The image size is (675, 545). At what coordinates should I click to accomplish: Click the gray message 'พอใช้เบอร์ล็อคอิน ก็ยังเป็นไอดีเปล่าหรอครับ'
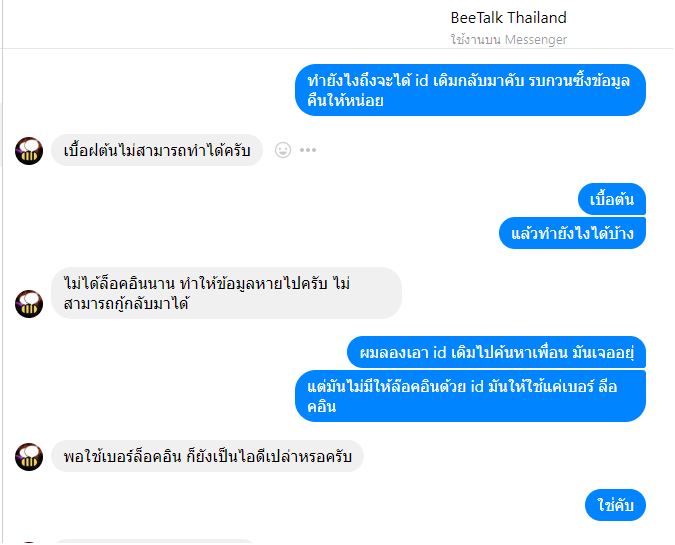pos(207,456)
